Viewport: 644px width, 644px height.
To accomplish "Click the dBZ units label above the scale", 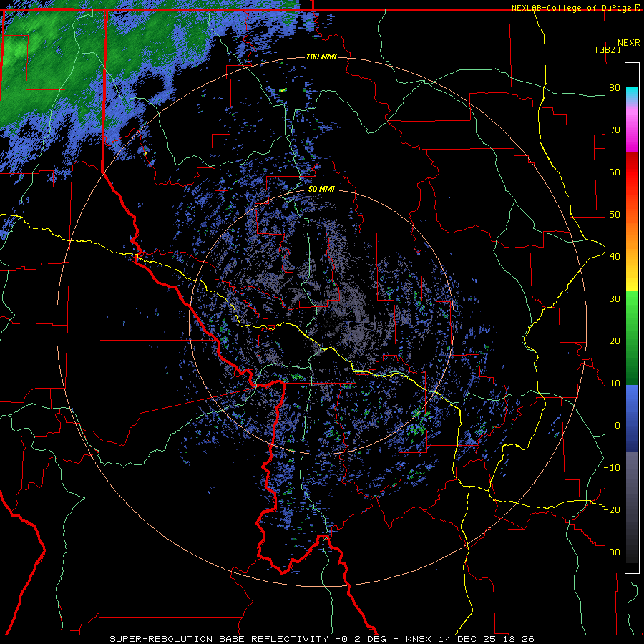I will pyautogui.click(x=608, y=49).
